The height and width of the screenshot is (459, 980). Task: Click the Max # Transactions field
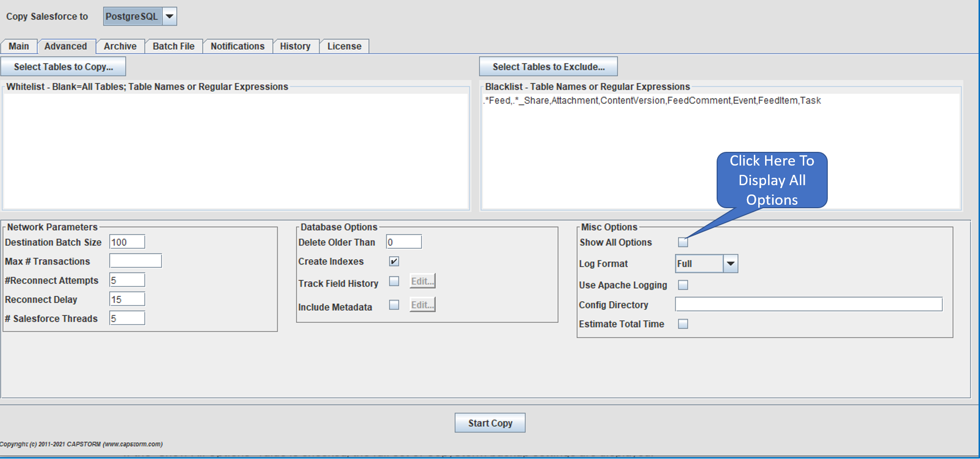tap(136, 261)
